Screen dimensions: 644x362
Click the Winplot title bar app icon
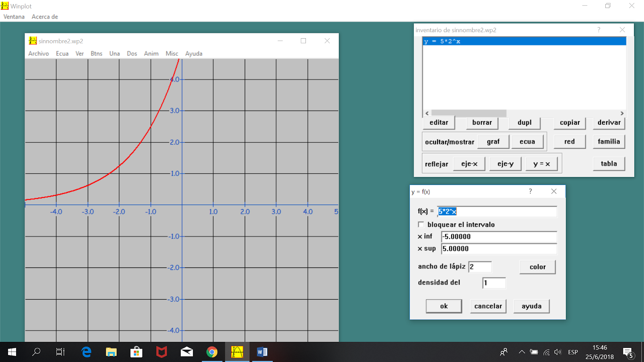(x=5, y=6)
